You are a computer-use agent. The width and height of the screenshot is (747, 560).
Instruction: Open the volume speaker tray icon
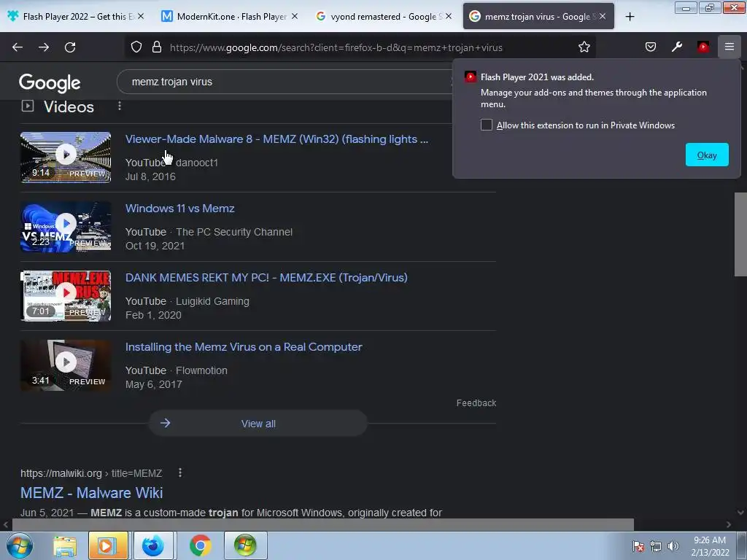click(x=673, y=546)
